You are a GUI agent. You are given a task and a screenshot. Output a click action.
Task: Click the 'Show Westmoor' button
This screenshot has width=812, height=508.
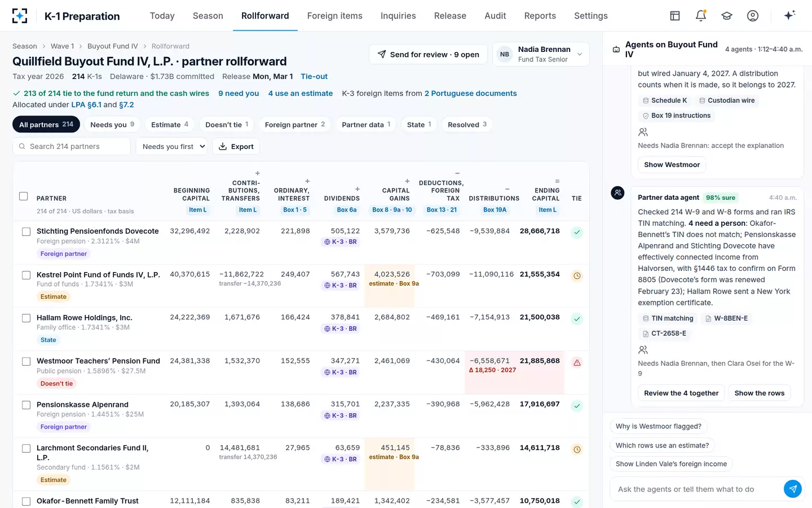(x=672, y=165)
